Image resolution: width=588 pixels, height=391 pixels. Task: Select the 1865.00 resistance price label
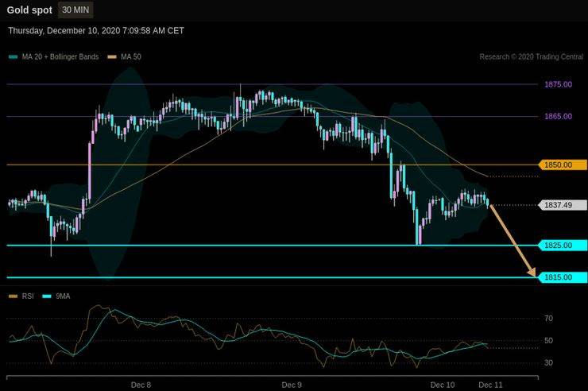tap(559, 117)
